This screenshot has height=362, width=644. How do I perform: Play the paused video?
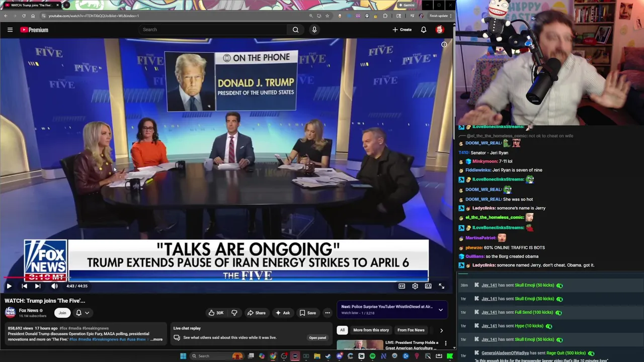pyautogui.click(x=9, y=286)
